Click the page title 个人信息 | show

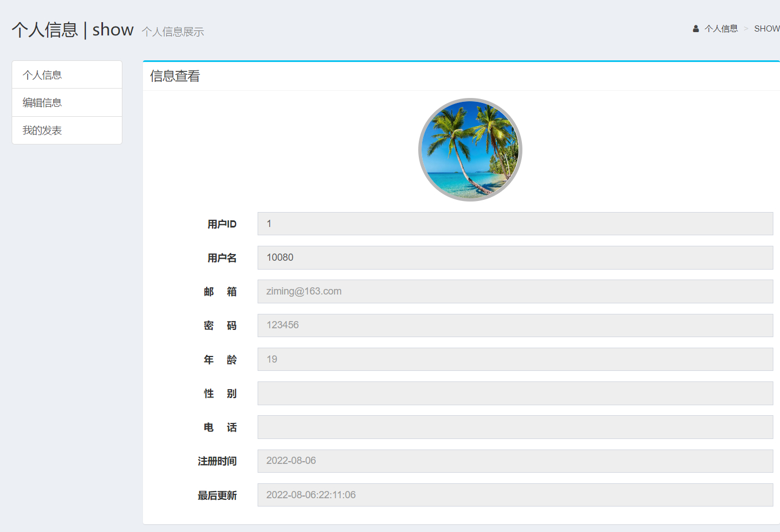point(73,30)
